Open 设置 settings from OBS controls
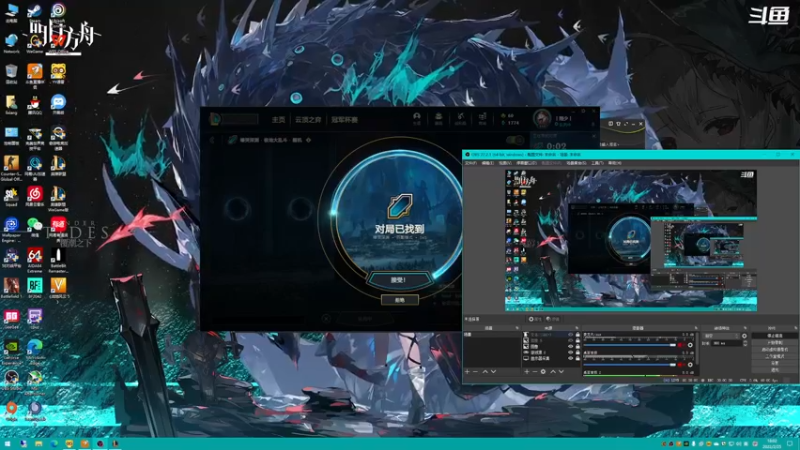This screenshot has height=450, width=800. click(774, 363)
